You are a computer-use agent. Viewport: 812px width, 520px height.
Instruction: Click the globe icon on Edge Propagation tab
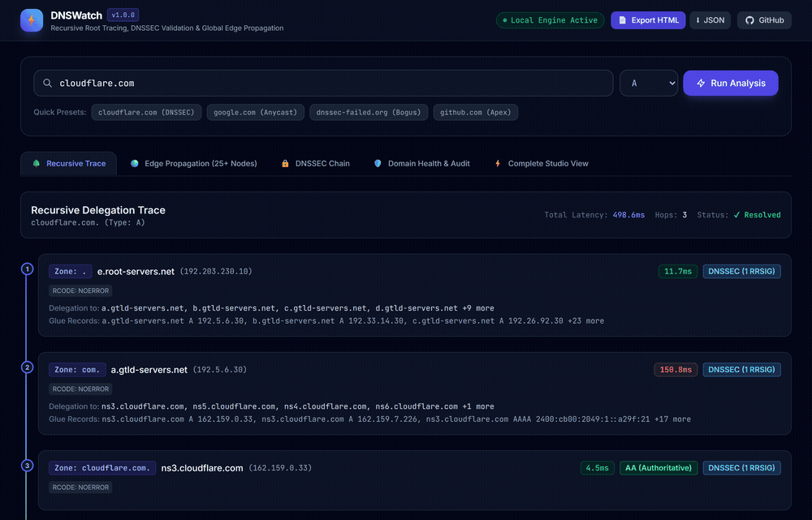click(x=135, y=164)
